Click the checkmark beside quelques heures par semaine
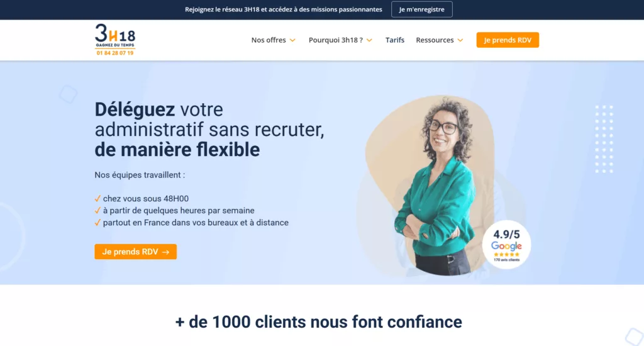Screen dimensions: 644x346 (97, 210)
